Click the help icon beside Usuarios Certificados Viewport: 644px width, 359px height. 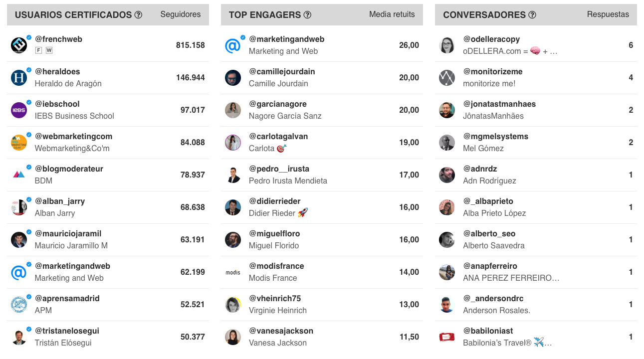[x=138, y=15]
